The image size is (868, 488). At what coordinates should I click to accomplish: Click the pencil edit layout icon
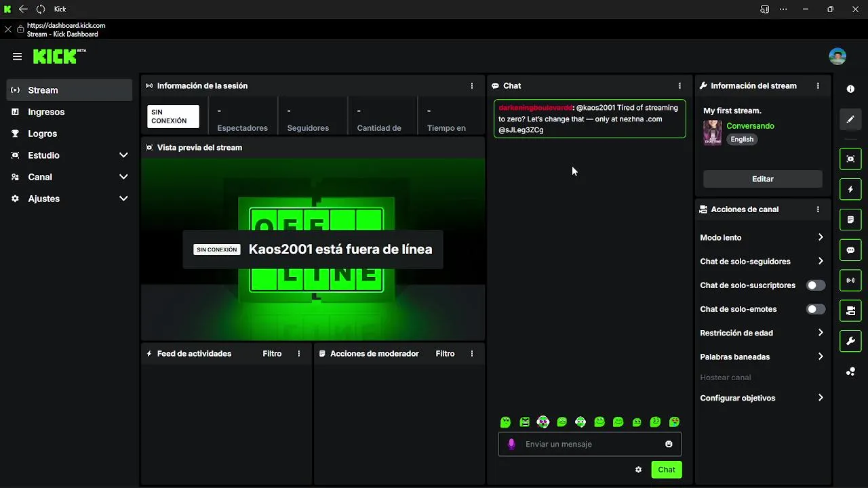click(x=850, y=119)
